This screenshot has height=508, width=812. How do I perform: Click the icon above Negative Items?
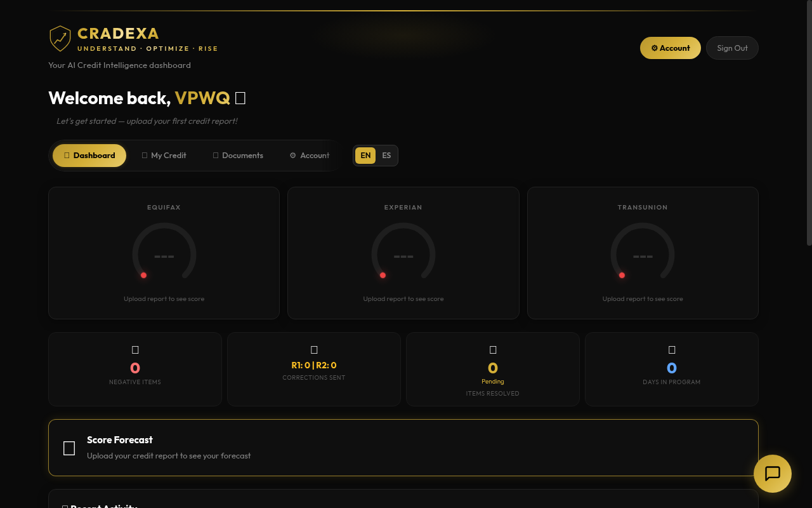click(135, 350)
